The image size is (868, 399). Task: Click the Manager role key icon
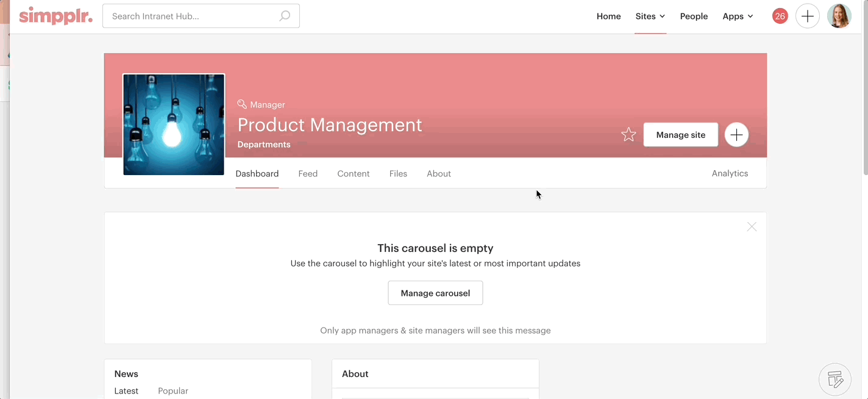click(x=242, y=104)
